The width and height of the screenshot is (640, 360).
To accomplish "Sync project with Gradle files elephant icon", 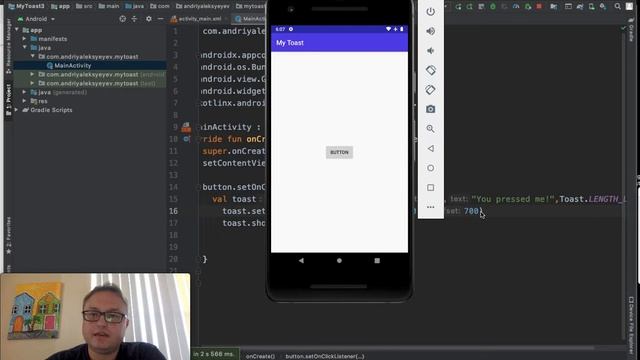I will pyautogui.click(x=580, y=7).
